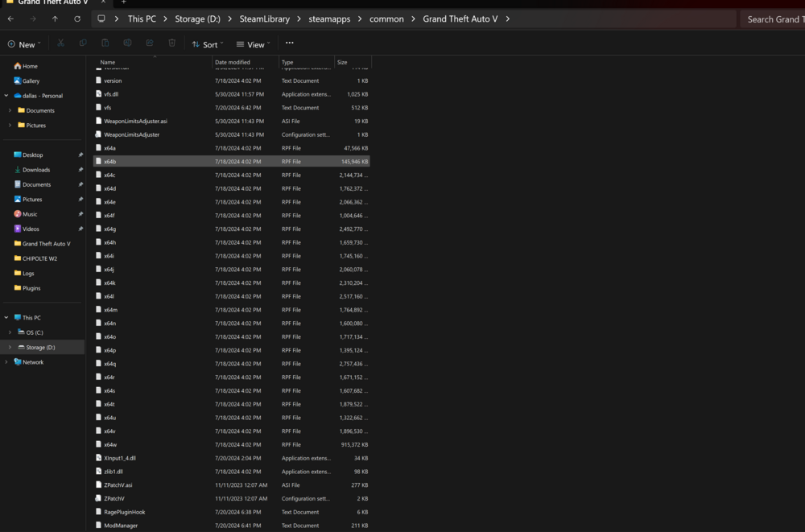Screen dimensions: 805x532
Task: Sort by Date modified column header
Action: click(246, 62)
